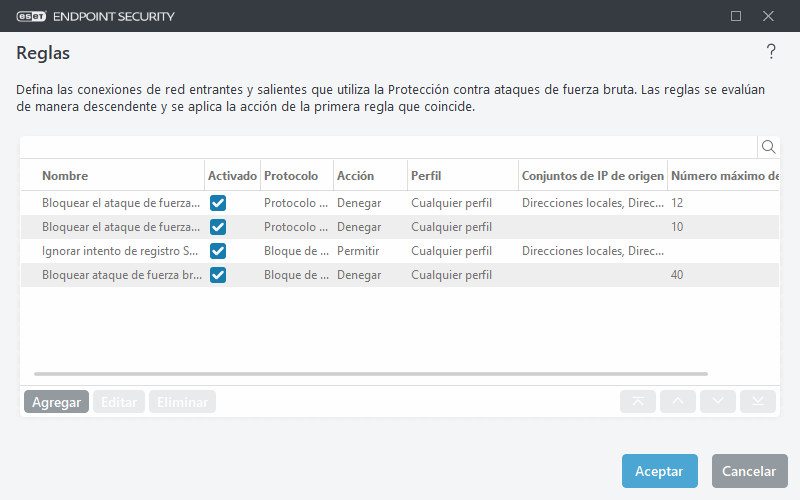800x500 pixels.
Task: Click Bloque de ... protocol in Permitir row
Action: pyautogui.click(x=296, y=251)
